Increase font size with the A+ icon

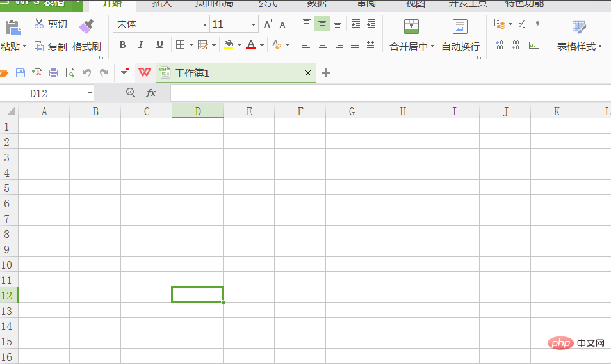click(x=268, y=24)
